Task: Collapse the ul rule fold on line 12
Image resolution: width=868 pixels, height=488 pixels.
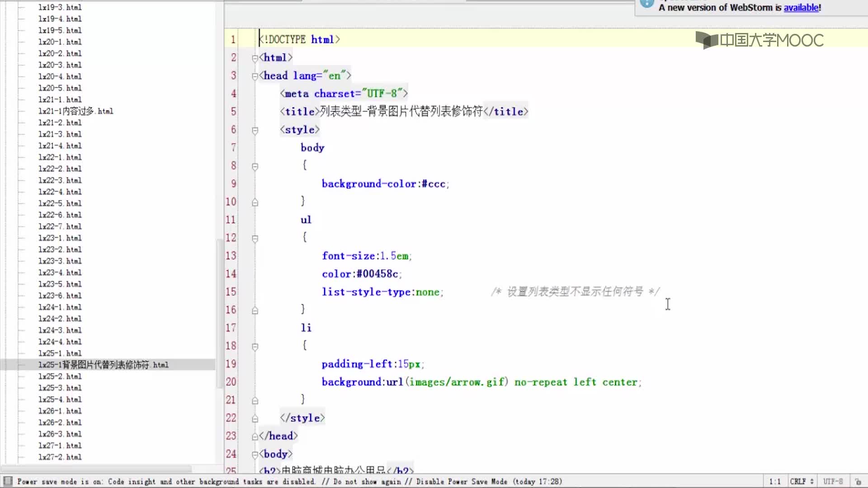Action: (255, 239)
